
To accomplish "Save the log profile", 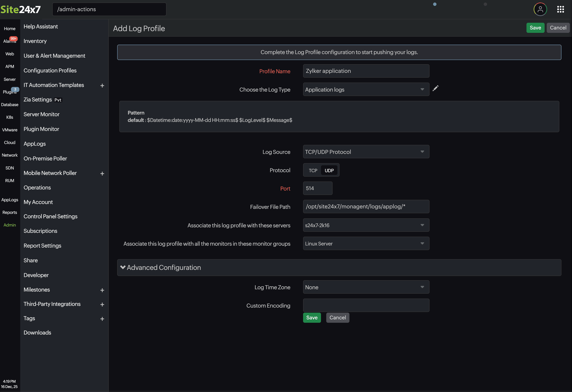I will (535, 28).
